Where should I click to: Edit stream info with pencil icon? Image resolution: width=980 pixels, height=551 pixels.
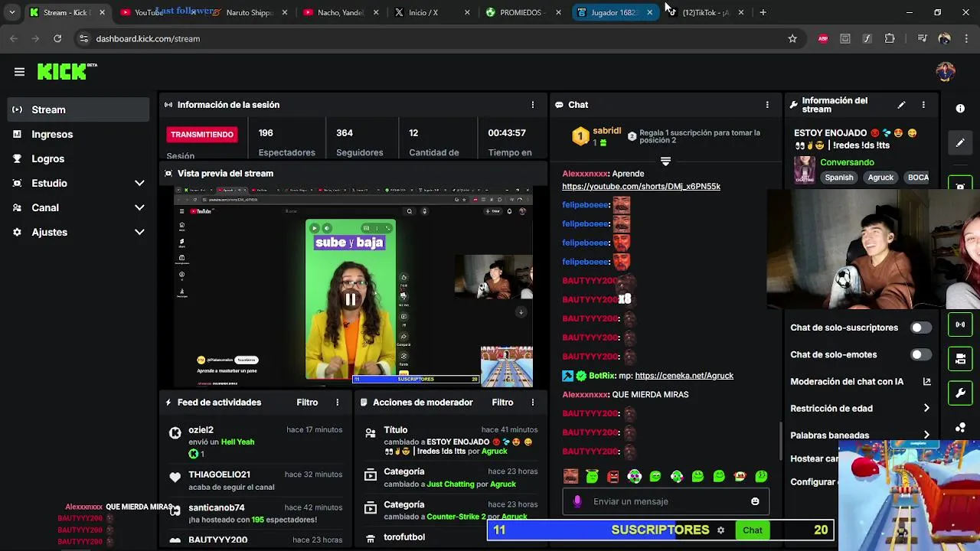pyautogui.click(x=901, y=105)
